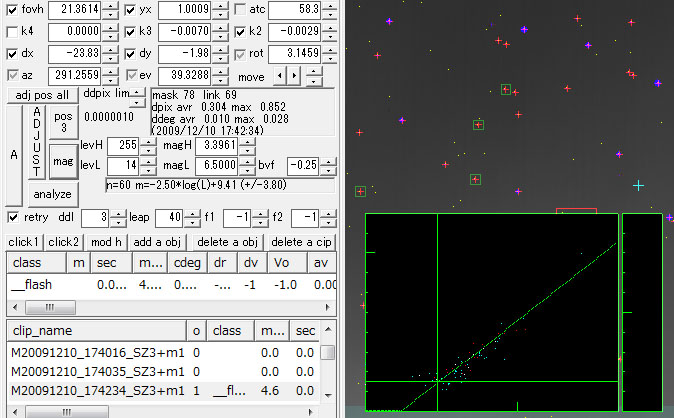Click the pos 3 button
This screenshot has width=674, height=418.
(x=63, y=122)
